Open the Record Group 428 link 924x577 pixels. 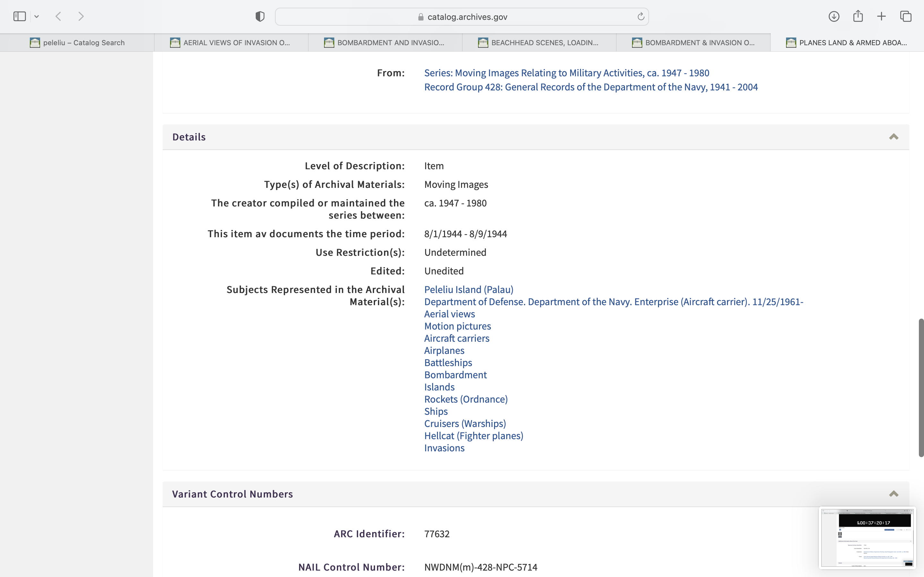click(x=591, y=87)
